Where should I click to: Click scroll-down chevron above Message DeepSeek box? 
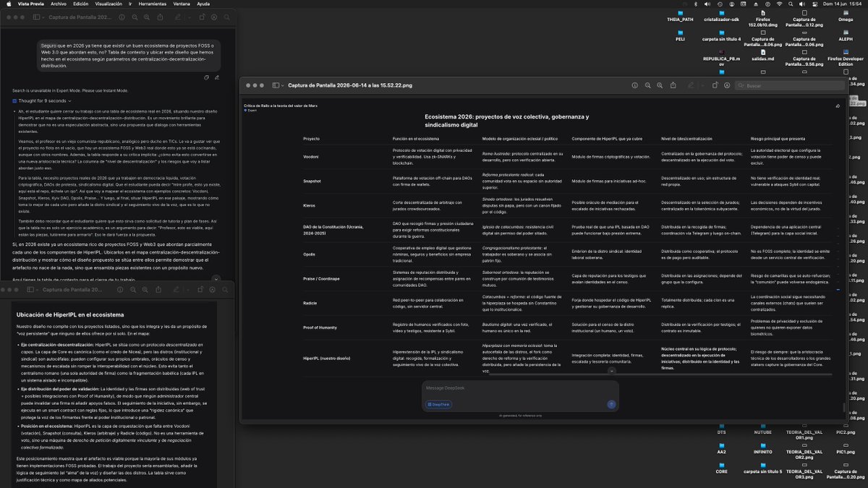click(x=611, y=370)
